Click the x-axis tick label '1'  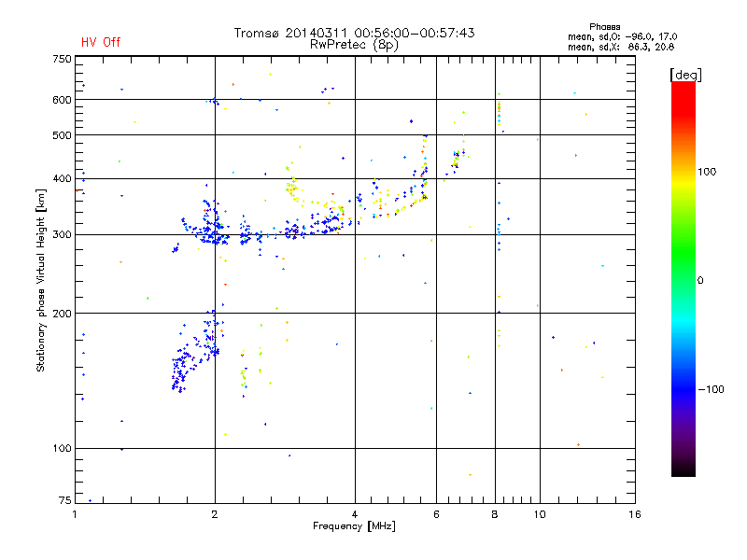click(x=75, y=514)
